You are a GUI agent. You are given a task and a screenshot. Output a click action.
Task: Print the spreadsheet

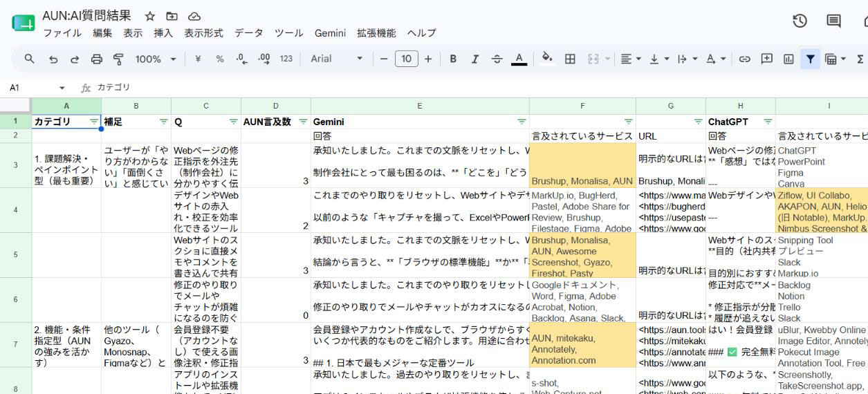[x=97, y=59]
